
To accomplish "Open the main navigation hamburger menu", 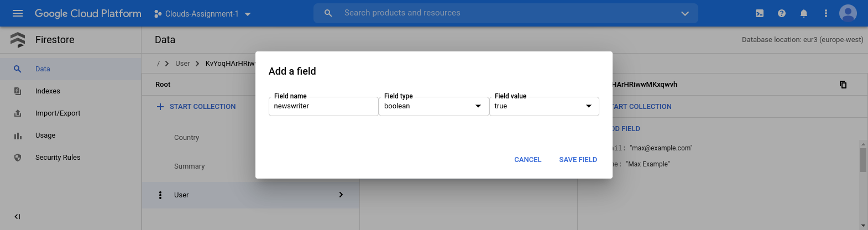I will coord(18,13).
